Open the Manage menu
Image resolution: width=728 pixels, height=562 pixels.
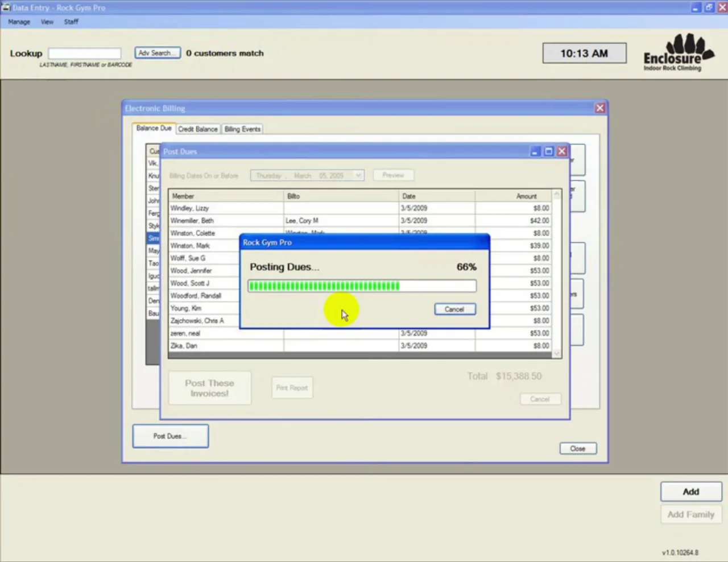click(x=19, y=22)
